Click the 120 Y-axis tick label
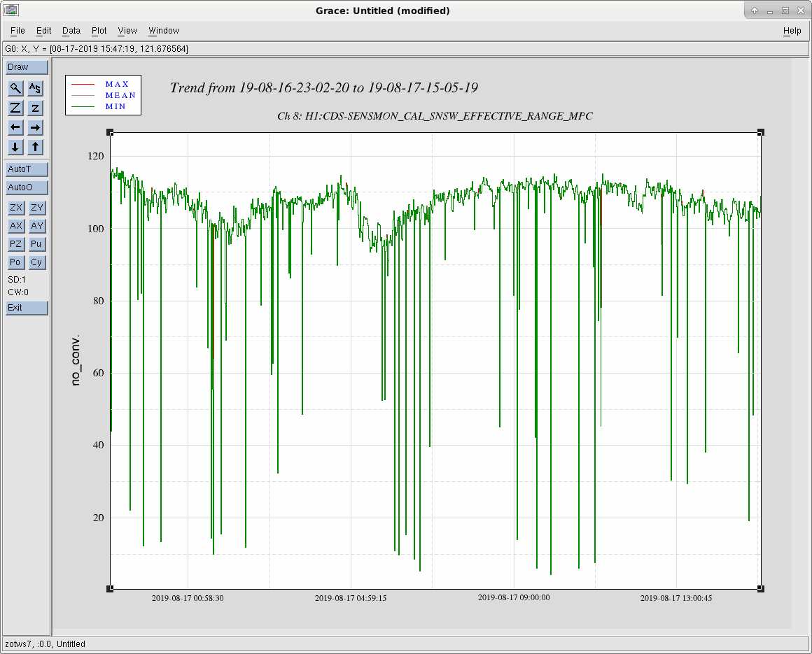Screen dimensions: 812x654 (x=96, y=156)
